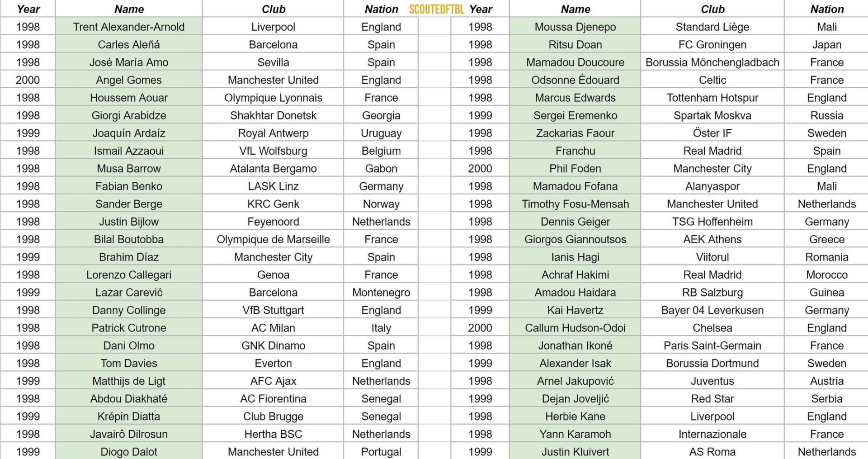Click the Borussia Mönchengladbach club cell
The width and height of the screenshot is (868, 459).
pos(712,62)
